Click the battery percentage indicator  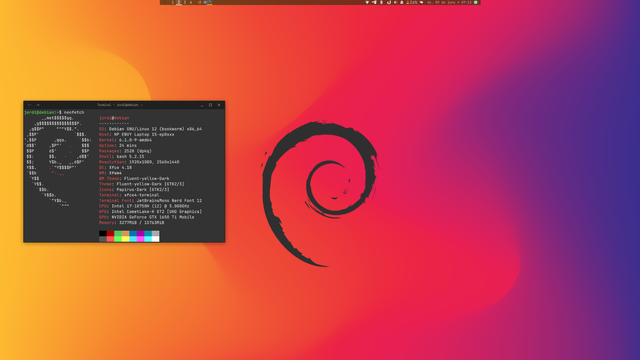pos(411,2)
